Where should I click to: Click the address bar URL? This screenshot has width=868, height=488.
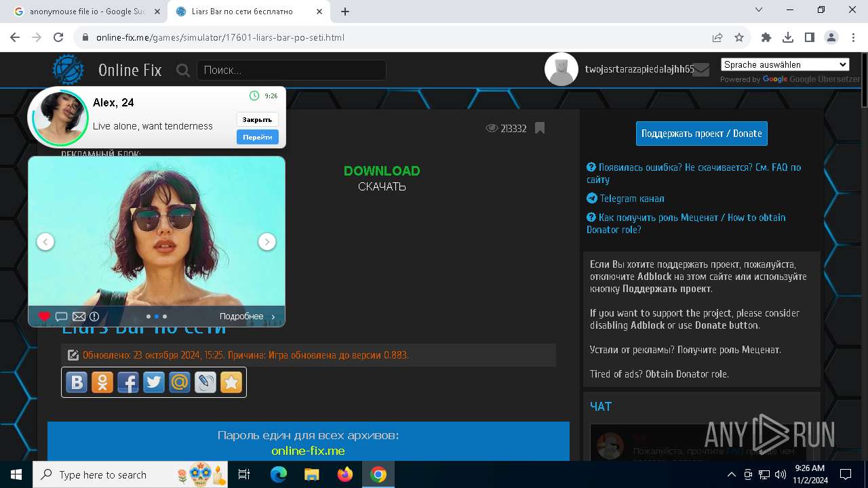[220, 37]
